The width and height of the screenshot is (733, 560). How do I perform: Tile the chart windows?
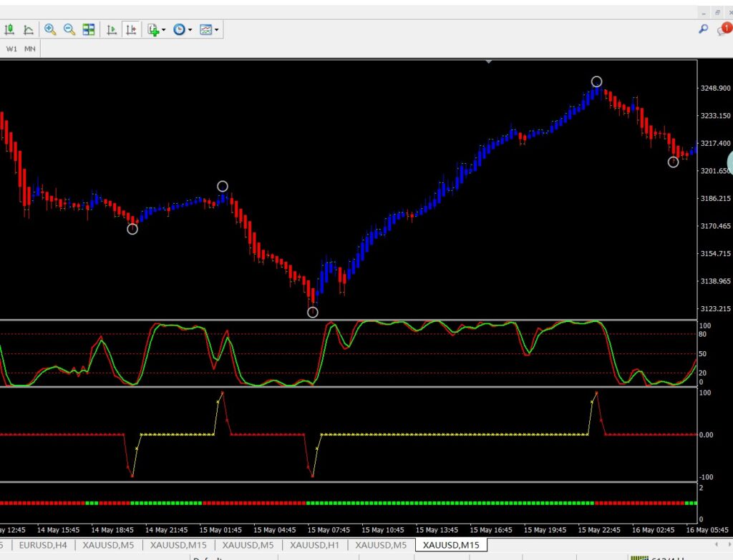click(88, 30)
